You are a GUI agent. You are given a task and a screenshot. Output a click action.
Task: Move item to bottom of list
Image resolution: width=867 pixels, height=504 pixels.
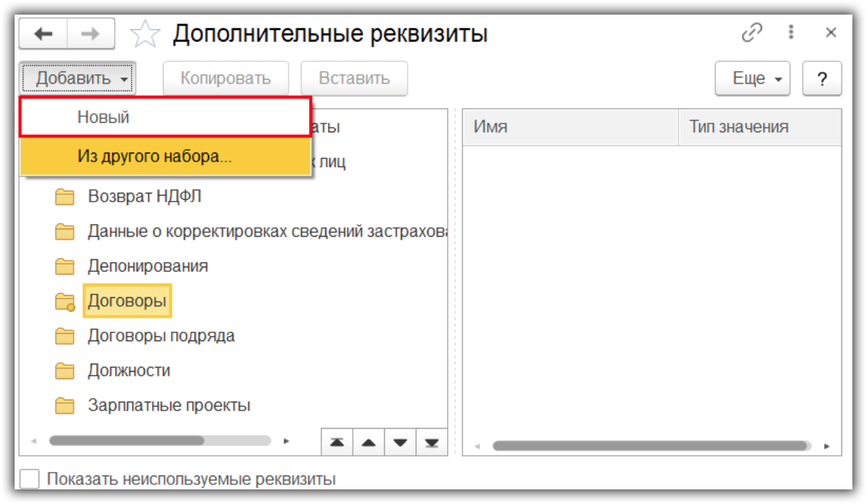[x=431, y=443]
